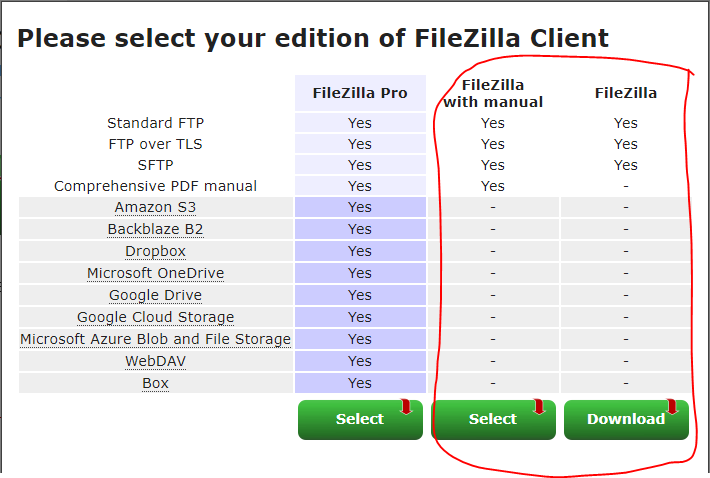Open the Amazon S3 link
Viewport: 710px width, 478px height.
click(156, 207)
